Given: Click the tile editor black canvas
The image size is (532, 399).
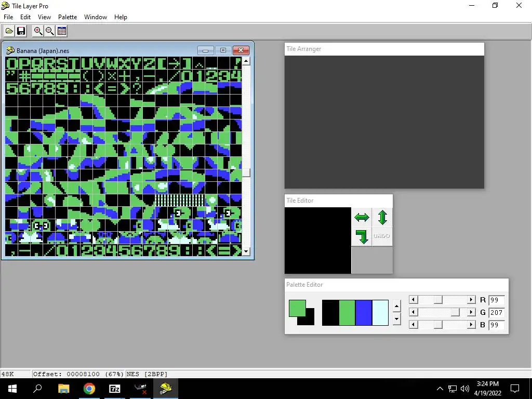Looking at the screenshot, I should pyautogui.click(x=318, y=241).
